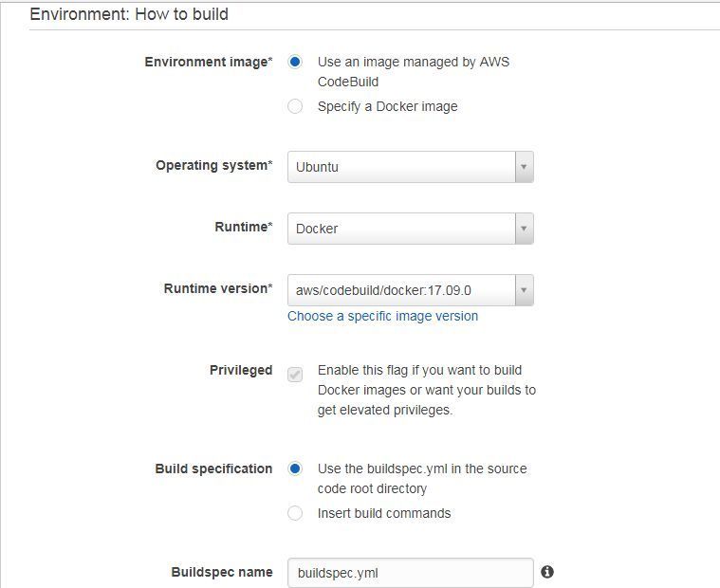Image resolution: width=720 pixels, height=588 pixels.
Task: Click the info icon beside Buildspec name
Action: [547, 572]
